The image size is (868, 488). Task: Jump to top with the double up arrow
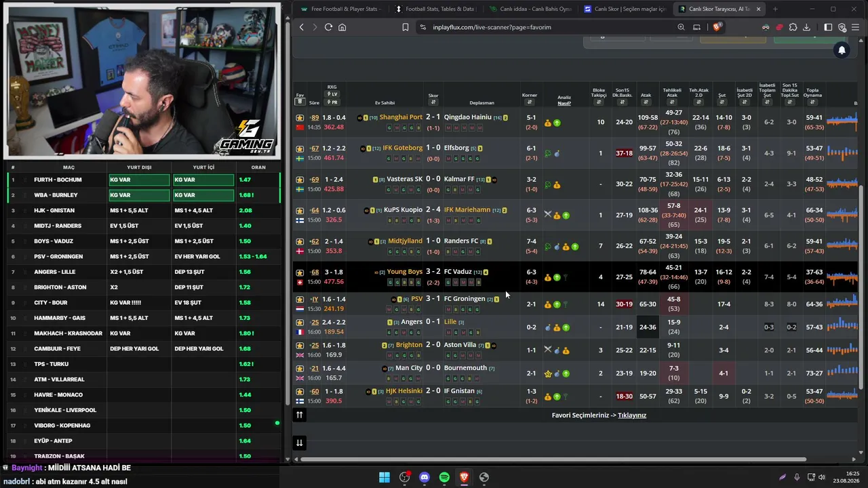299,415
